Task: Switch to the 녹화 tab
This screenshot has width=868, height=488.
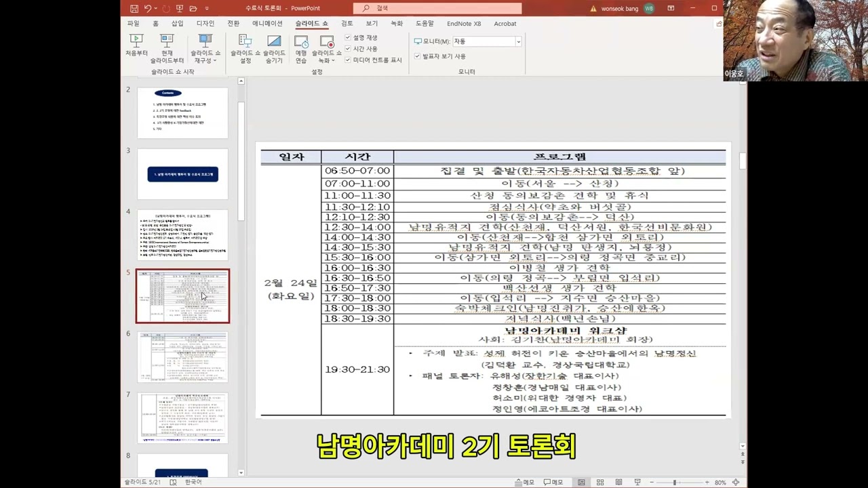Action: 397,24
